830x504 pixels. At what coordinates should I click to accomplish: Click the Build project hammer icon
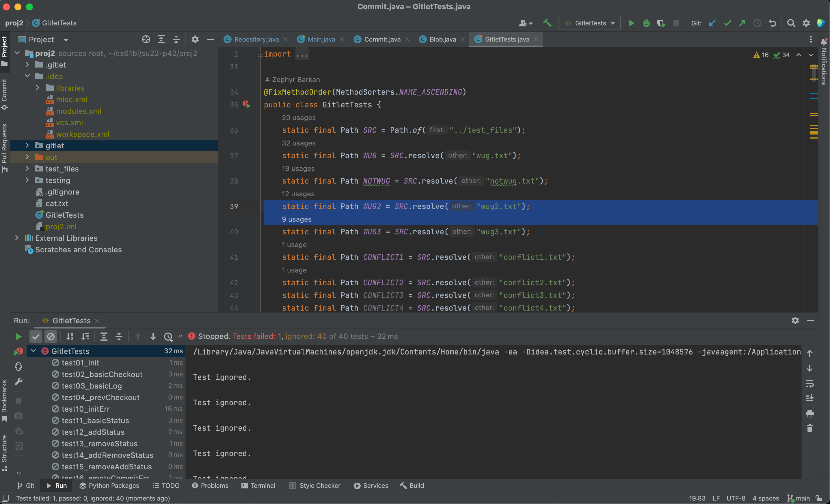click(x=547, y=23)
